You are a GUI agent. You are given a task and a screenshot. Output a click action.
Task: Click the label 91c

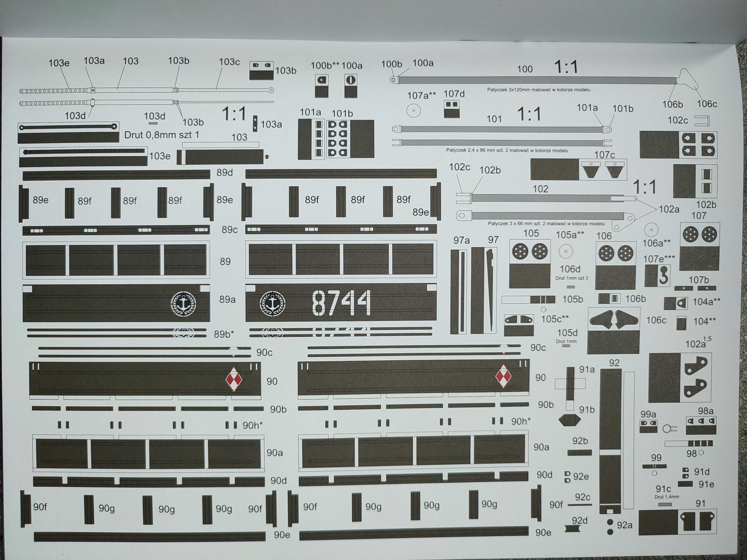(x=663, y=489)
